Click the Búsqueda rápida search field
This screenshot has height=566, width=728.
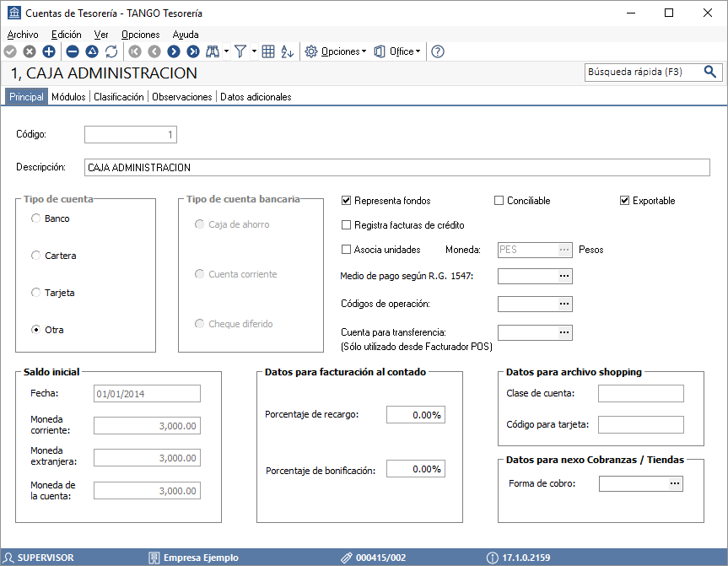[x=643, y=72]
